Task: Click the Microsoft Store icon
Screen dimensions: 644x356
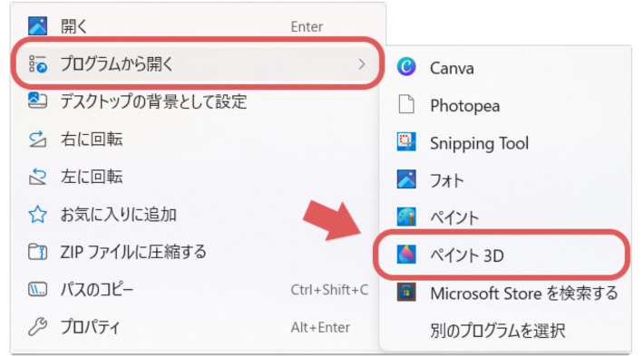Action: pyautogui.click(x=406, y=293)
